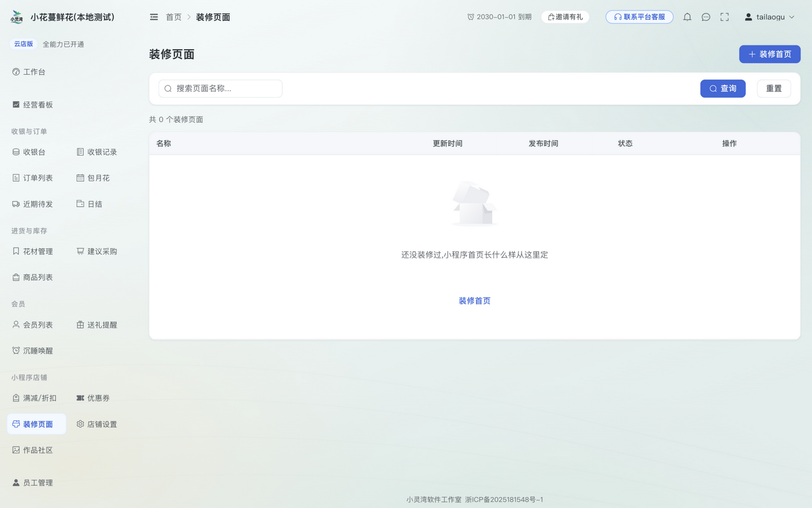Toggle fullscreen with the expand icon
This screenshot has height=508, width=812.
725,17
